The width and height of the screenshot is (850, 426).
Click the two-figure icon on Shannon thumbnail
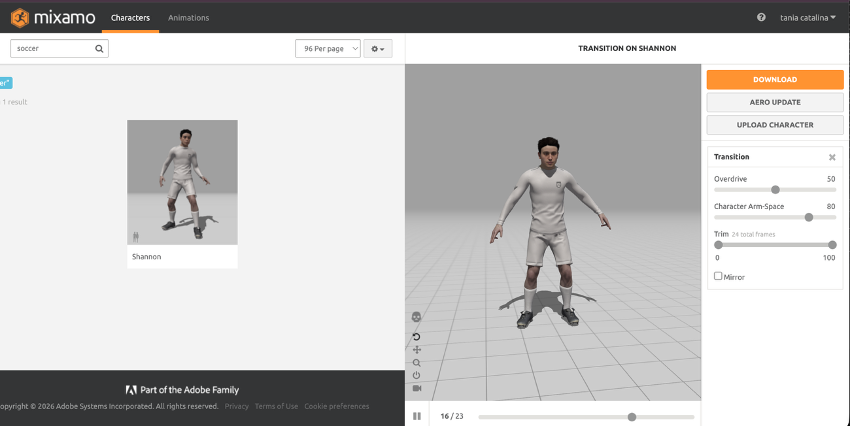click(136, 237)
